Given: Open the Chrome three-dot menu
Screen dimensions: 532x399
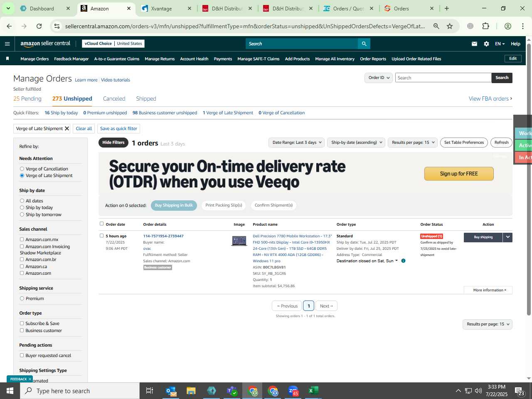Looking at the screenshot, I should tap(523, 26).
